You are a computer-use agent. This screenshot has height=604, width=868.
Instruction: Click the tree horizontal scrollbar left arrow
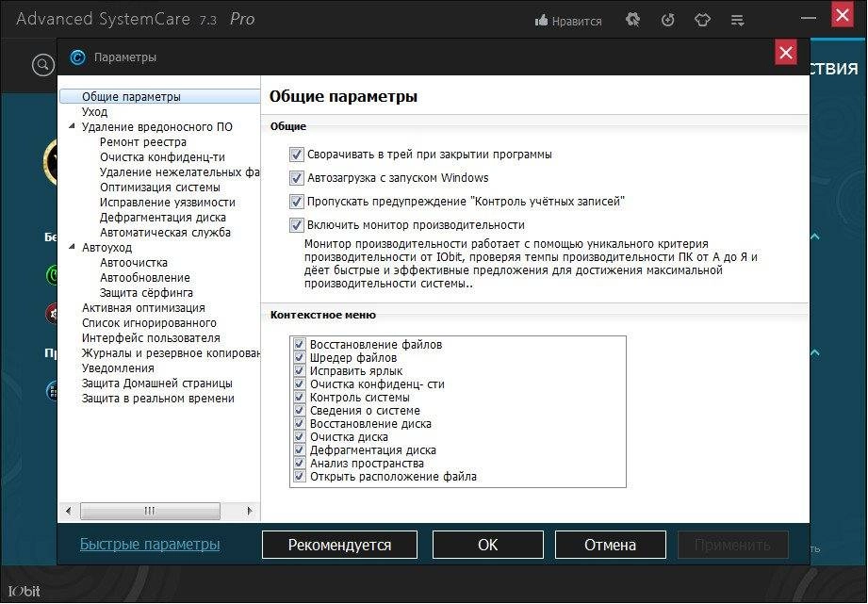(x=68, y=511)
